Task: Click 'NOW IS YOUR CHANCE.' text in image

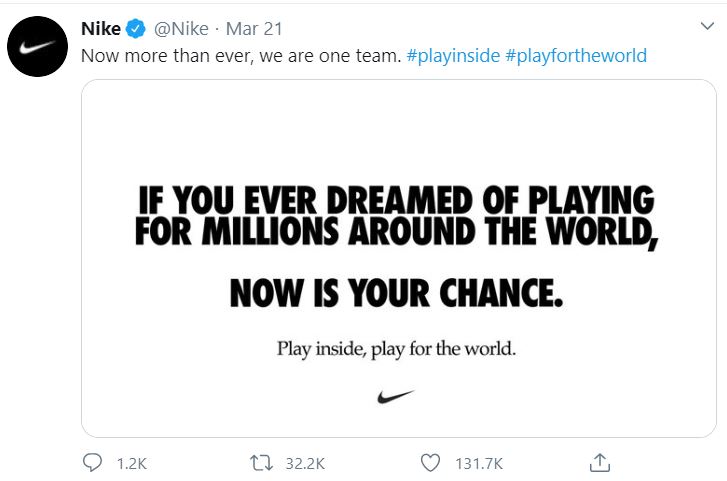Action: [x=396, y=293]
